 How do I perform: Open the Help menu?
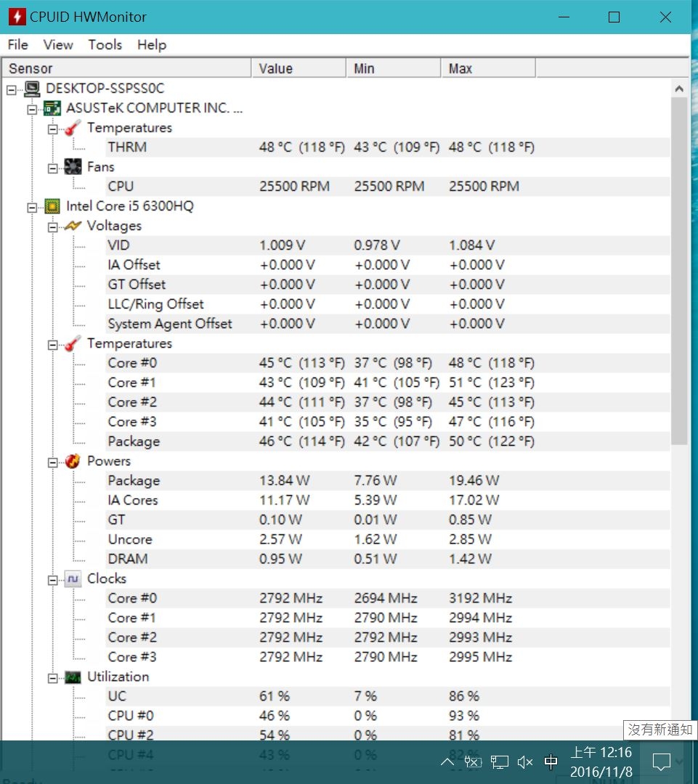[152, 45]
